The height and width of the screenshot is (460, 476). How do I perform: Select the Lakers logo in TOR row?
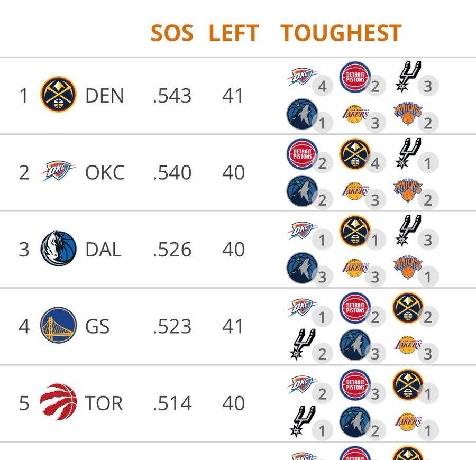pyautogui.click(x=408, y=422)
